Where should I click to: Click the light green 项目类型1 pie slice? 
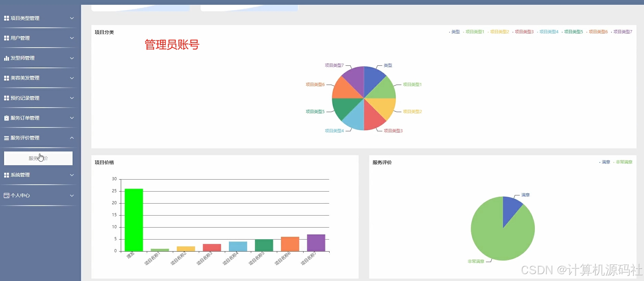(x=383, y=90)
